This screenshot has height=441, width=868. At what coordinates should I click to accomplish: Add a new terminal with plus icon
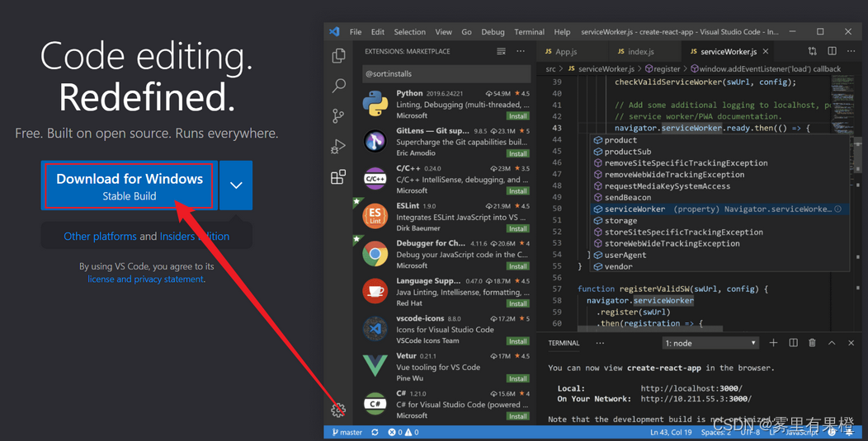tap(773, 343)
